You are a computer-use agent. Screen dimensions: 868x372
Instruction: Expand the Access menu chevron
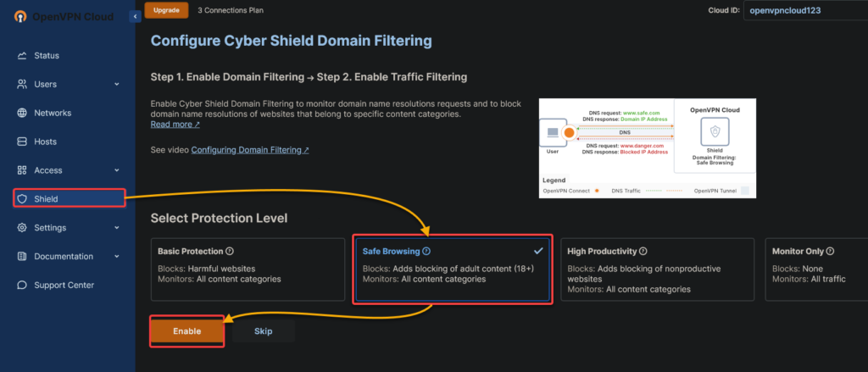click(x=117, y=170)
